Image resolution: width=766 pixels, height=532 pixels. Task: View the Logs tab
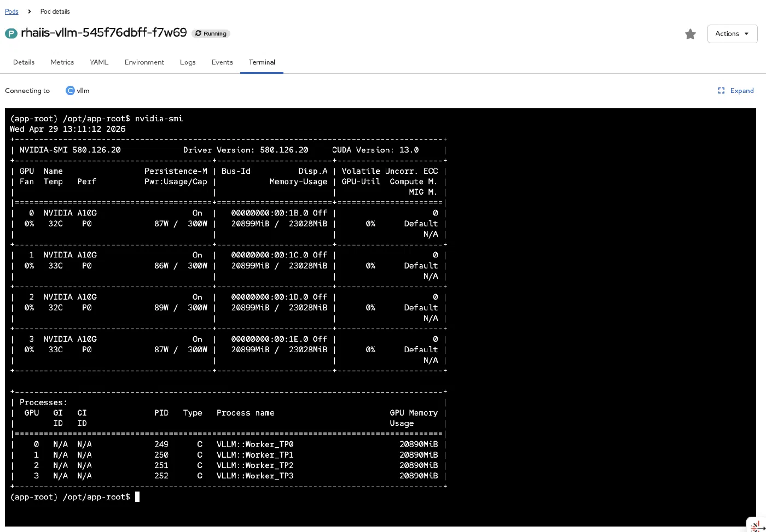pyautogui.click(x=188, y=62)
